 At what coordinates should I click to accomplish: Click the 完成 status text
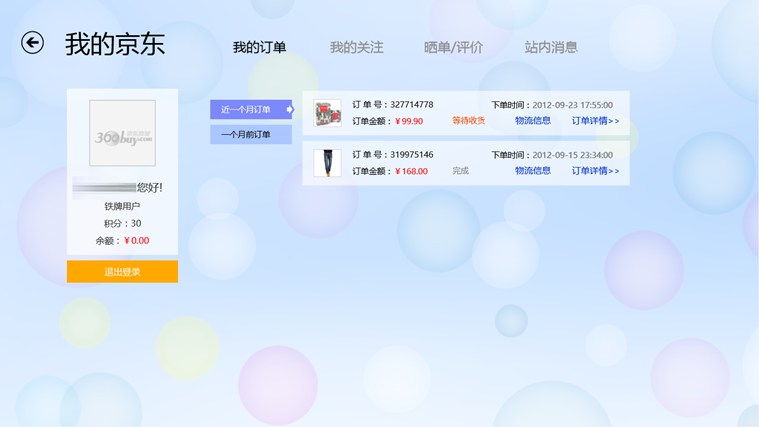click(460, 170)
